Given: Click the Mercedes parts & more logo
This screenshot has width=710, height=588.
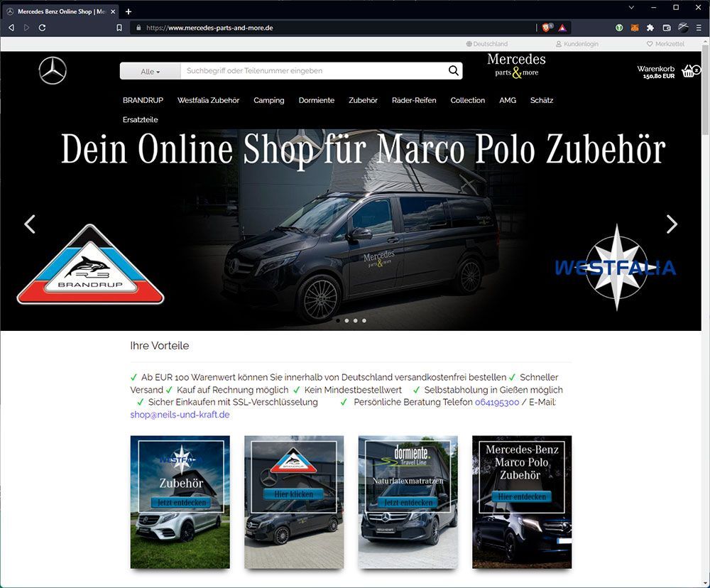Looking at the screenshot, I should (x=516, y=65).
